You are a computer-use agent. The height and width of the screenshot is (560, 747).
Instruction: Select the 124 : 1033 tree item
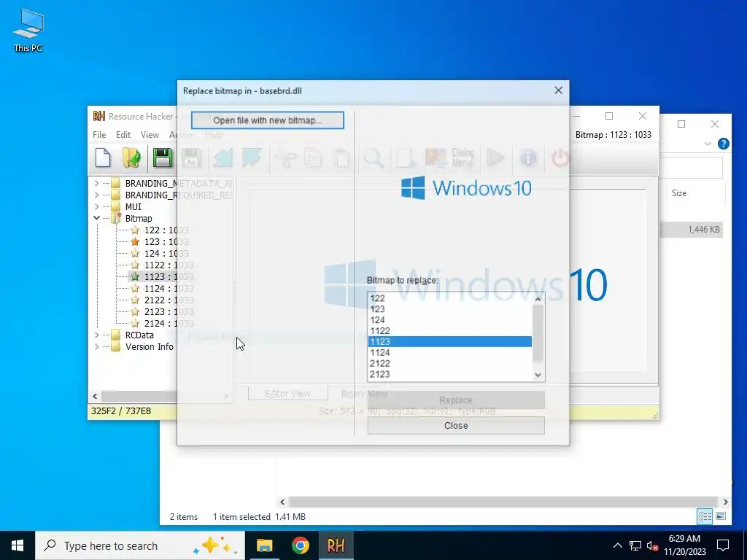(x=166, y=253)
